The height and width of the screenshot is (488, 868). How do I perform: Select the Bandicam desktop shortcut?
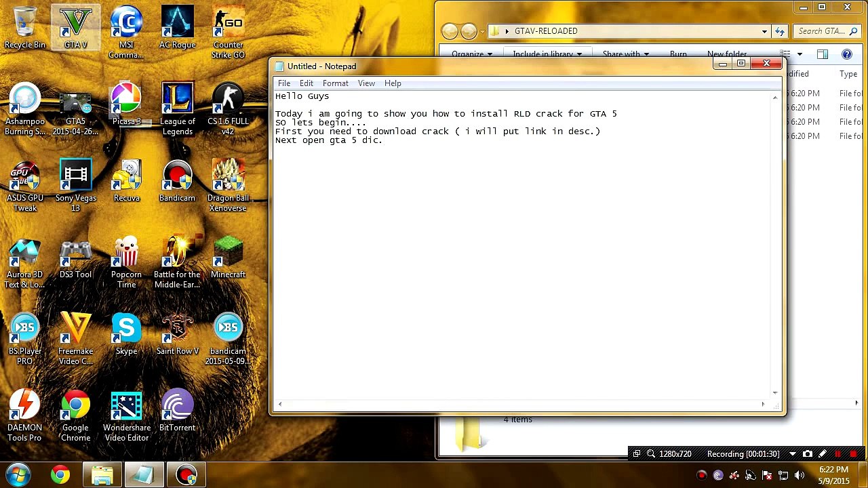point(177,182)
